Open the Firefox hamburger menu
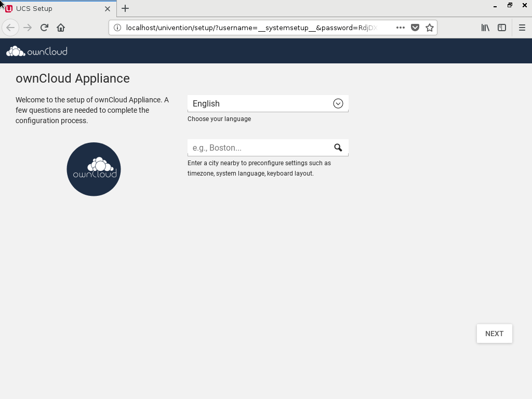The width and height of the screenshot is (532, 399). point(522,28)
